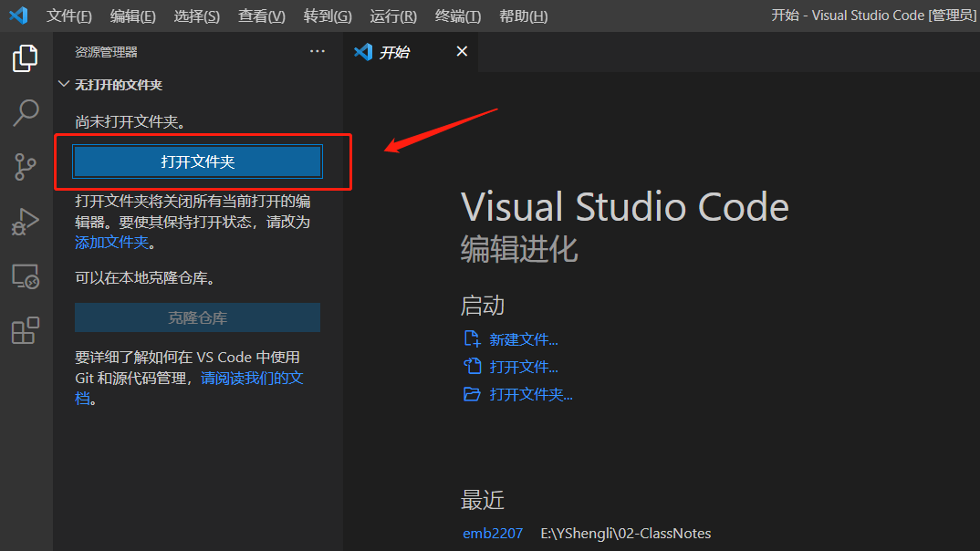
Task: Click the 最近 heading
Action: click(x=482, y=501)
